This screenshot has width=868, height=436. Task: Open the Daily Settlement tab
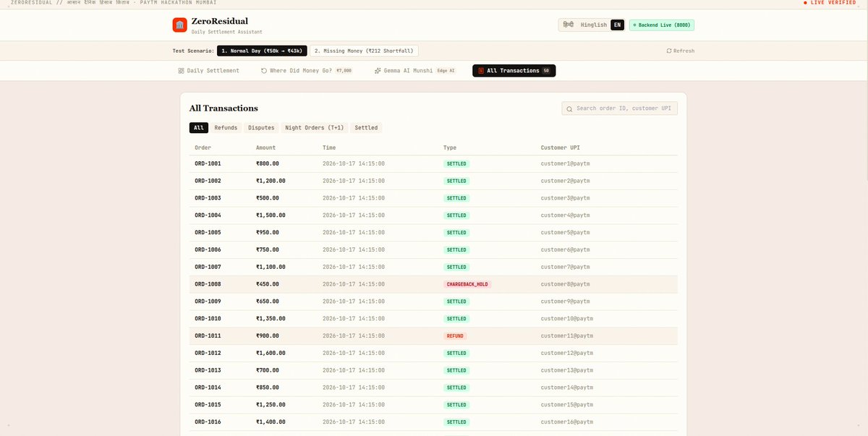(209, 71)
